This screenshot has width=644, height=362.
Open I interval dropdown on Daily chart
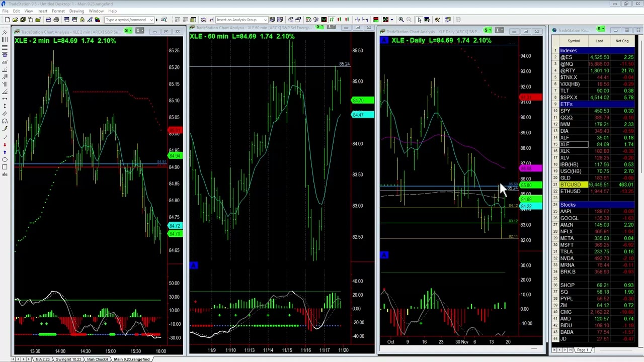(499, 31)
